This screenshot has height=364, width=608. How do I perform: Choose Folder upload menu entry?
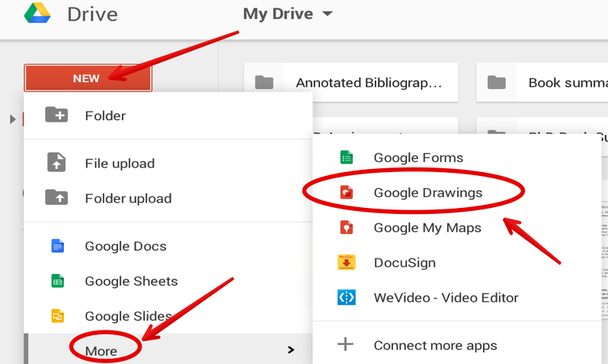(x=168, y=198)
